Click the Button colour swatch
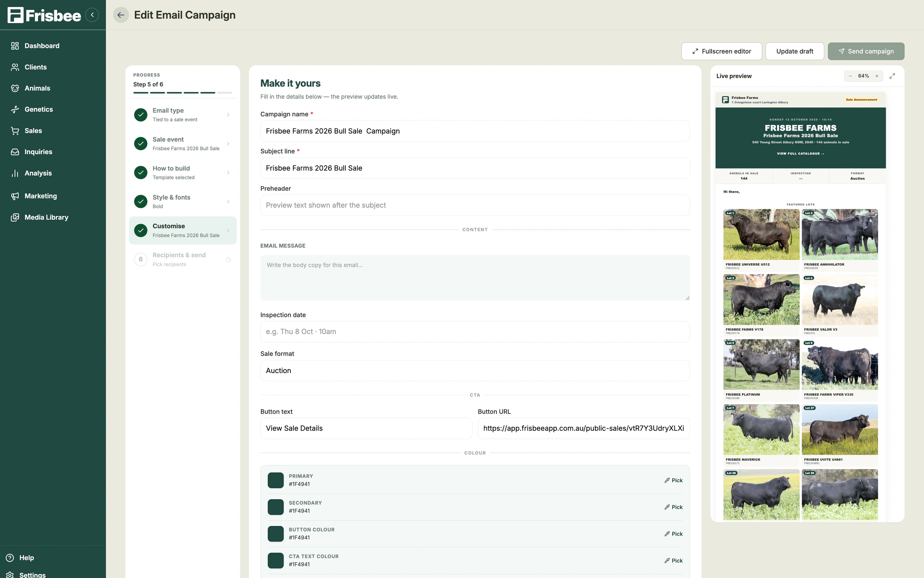The image size is (924, 578). [276, 534]
